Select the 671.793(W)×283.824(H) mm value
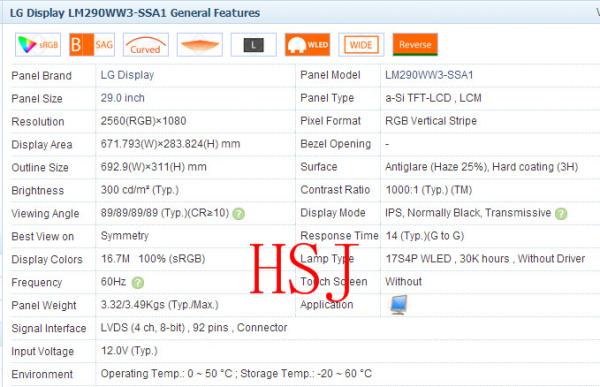The width and height of the screenshot is (600, 387). point(170,144)
